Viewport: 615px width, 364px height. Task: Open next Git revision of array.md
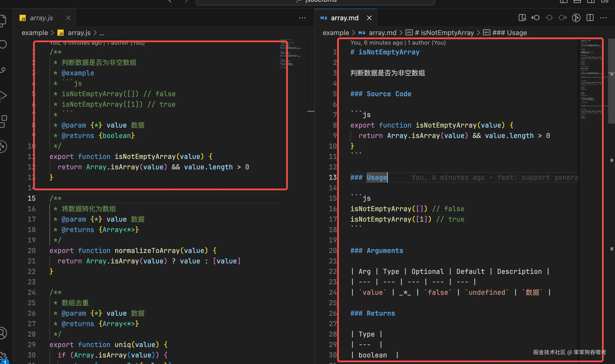click(x=563, y=18)
